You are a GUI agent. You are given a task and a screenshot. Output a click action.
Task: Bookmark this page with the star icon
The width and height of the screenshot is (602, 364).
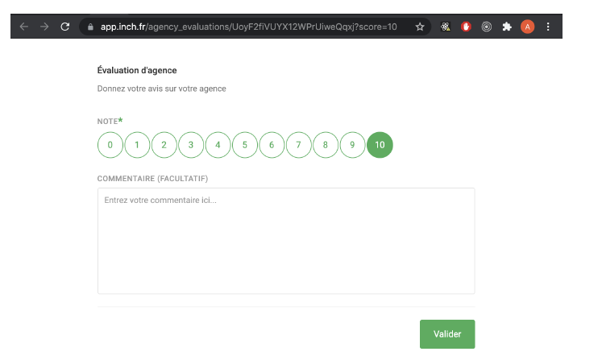click(419, 27)
